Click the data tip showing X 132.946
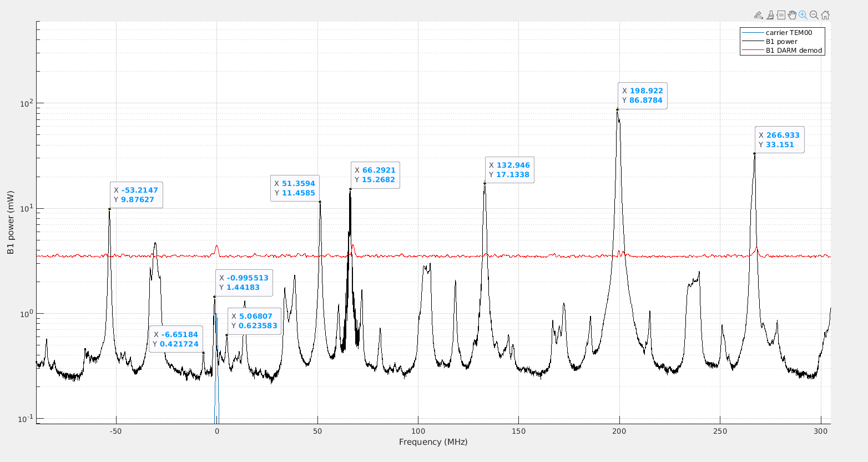The width and height of the screenshot is (868, 462). [x=509, y=170]
